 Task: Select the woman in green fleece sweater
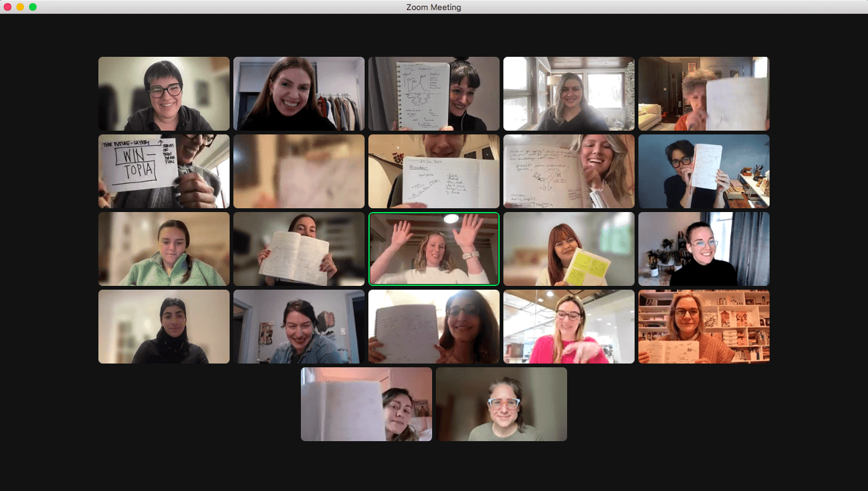pos(164,249)
